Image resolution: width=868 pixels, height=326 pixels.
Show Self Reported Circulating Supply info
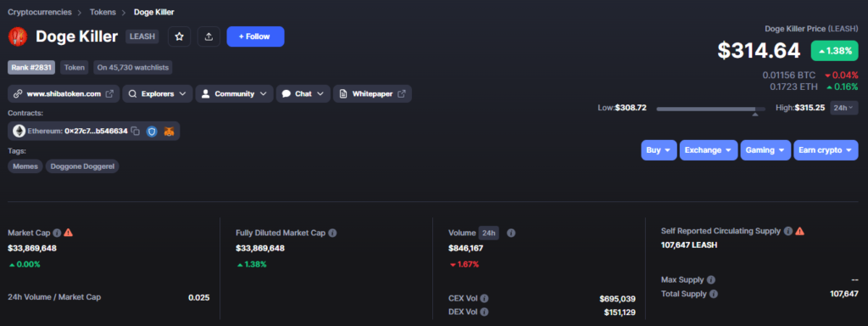click(x=787, y=231)
